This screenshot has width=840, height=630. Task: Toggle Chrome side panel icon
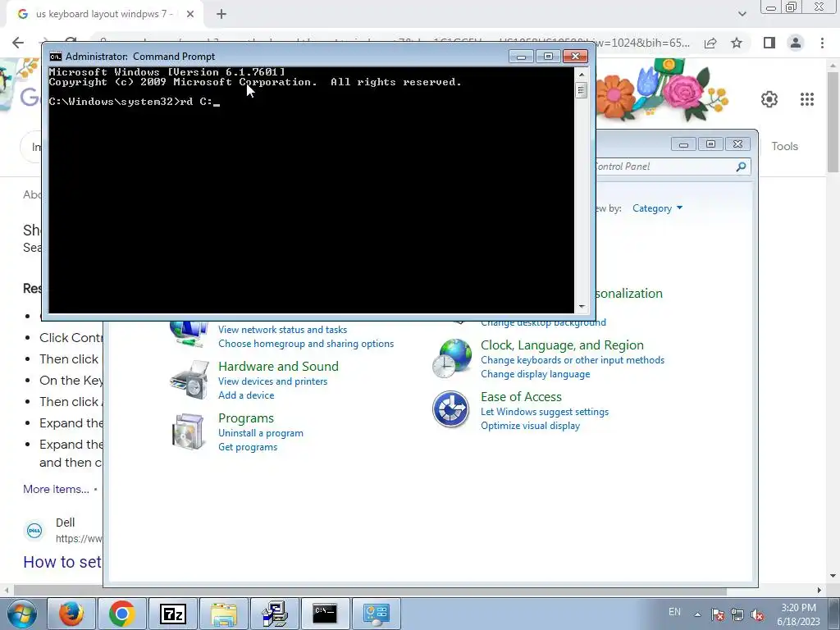pyautogui.click(x=769, y=43)
